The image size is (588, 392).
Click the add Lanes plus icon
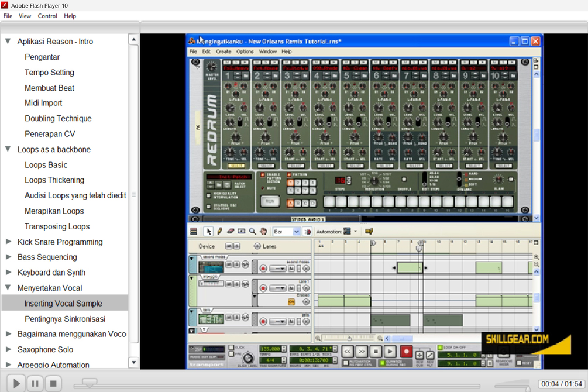click(x=257, y=246)
